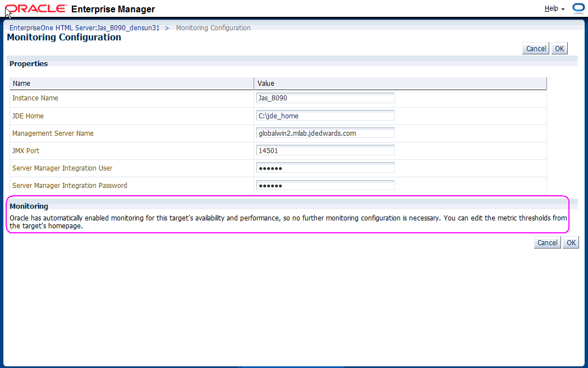The width and height of the screenshot is (588, 368).
Task: Click the 'JDE Home' label
Action: [x=27, y=116]
